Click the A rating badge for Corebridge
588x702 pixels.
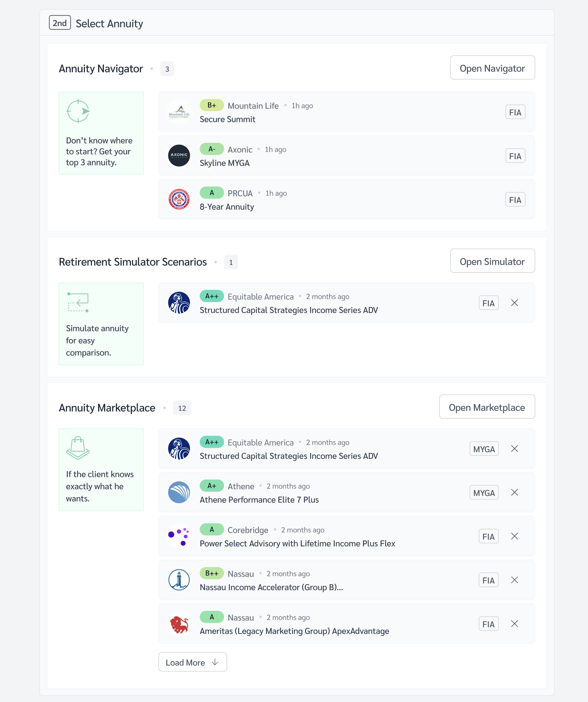(x=212, y=529)
